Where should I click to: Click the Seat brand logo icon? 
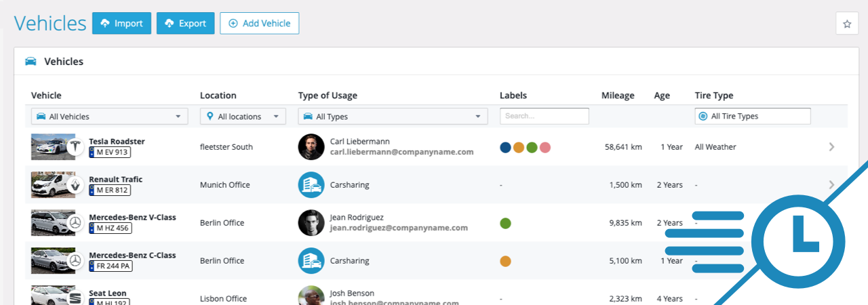tap(75, 298)
